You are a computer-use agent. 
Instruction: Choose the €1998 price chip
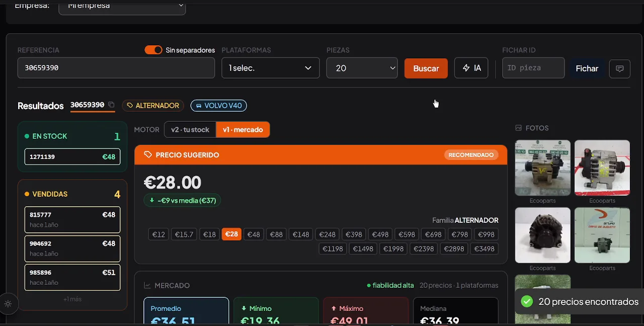click(393, 249)
